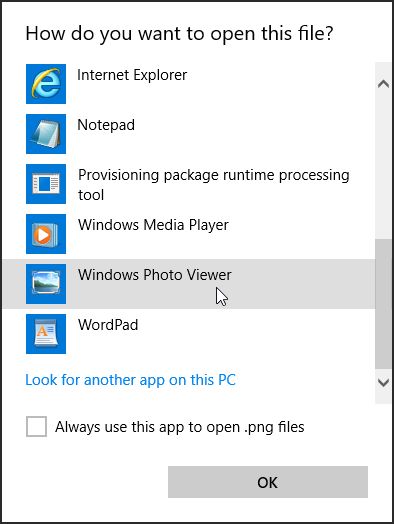This screenshot has width=394, height=524.
Task: Click the empty scrollbar track above the thumb
Action: coord(383,166)
